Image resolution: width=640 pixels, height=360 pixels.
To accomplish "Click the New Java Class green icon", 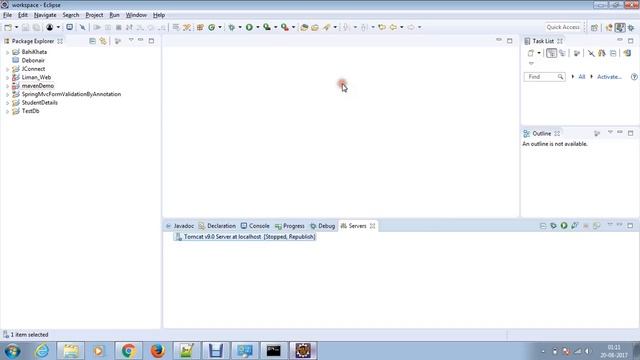I will 211,27.
